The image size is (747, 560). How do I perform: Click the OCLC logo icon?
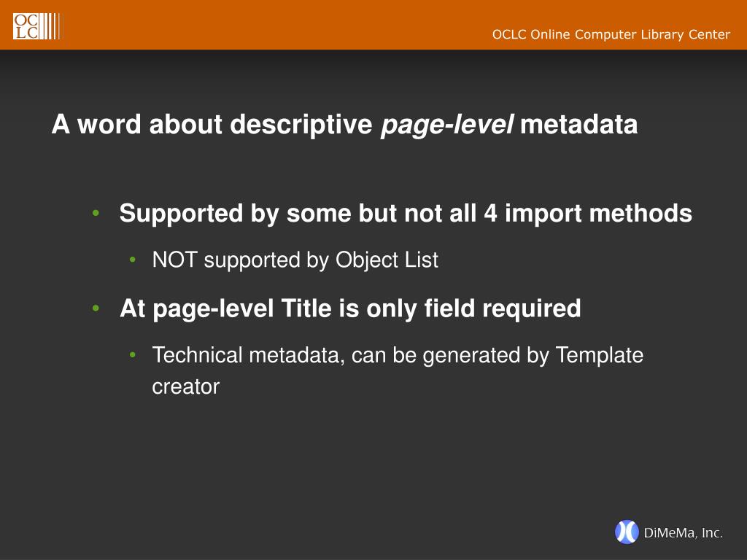36,26
